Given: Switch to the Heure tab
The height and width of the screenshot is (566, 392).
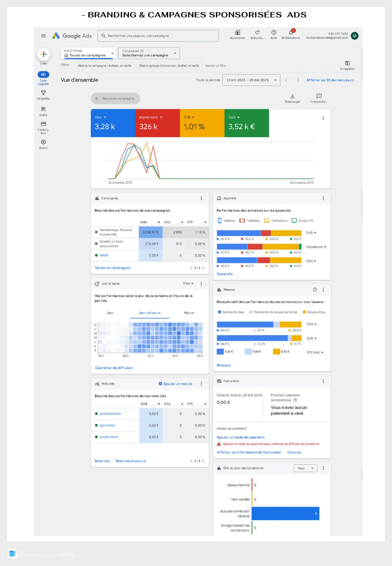Looking at the screenshot, I should tap(189, 313).
